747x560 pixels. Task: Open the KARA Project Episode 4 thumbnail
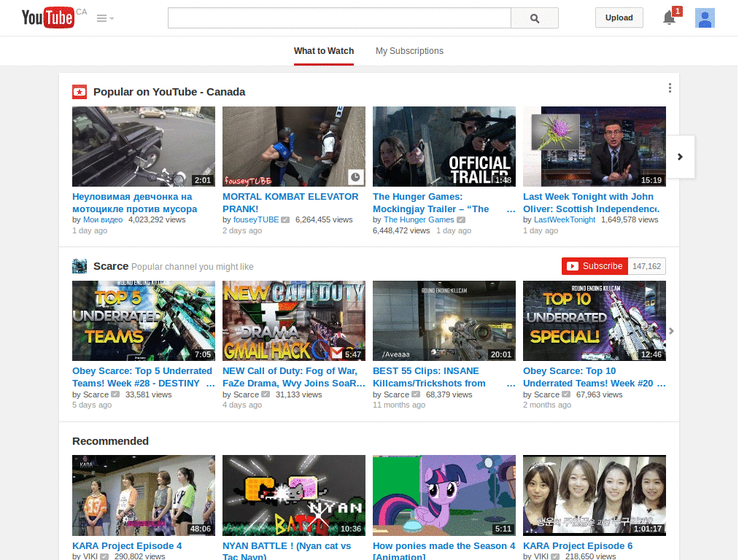click(x=144, y=496)
